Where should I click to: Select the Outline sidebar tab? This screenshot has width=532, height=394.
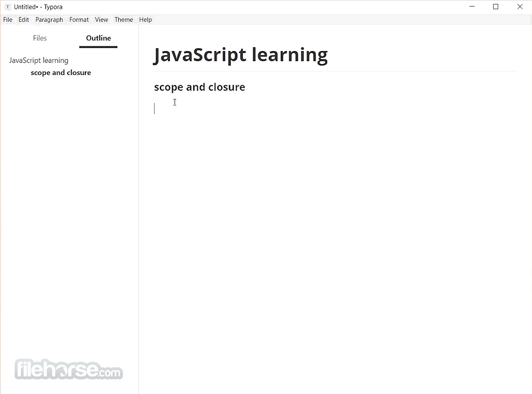[x=98, y=38]
